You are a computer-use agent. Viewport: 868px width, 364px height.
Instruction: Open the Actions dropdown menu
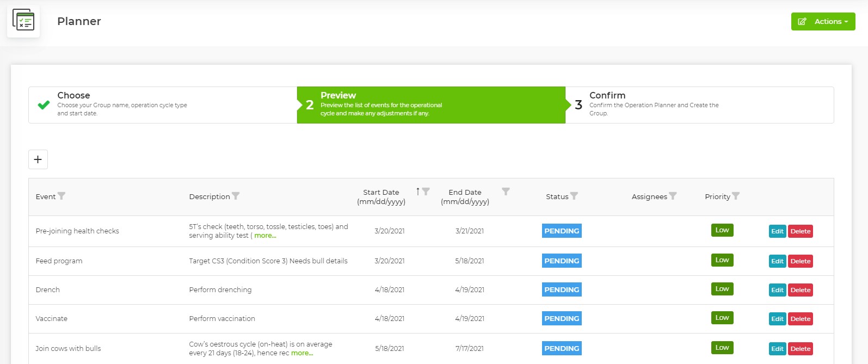tap(823, 22)
